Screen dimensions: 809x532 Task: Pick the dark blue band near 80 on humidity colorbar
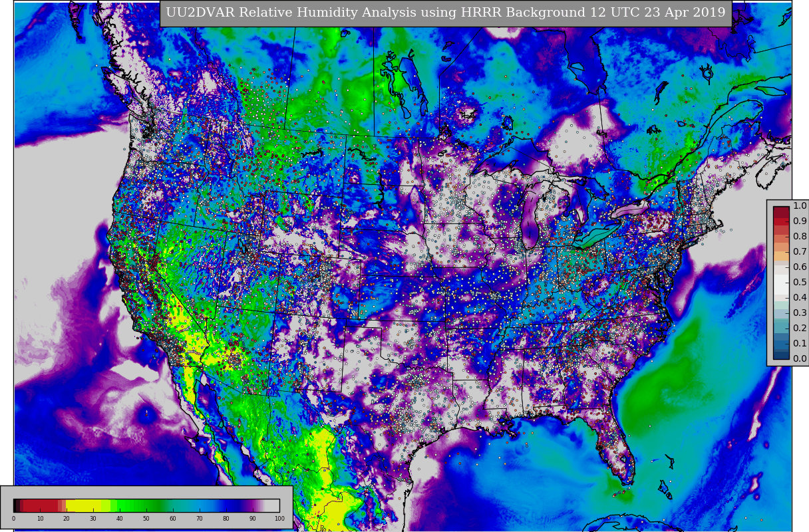coord(230,505)
